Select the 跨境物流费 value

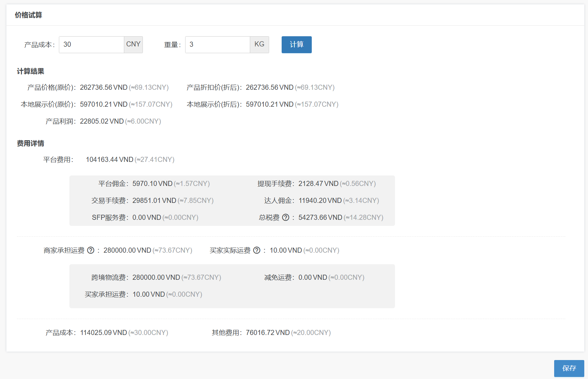pos(156,277)
